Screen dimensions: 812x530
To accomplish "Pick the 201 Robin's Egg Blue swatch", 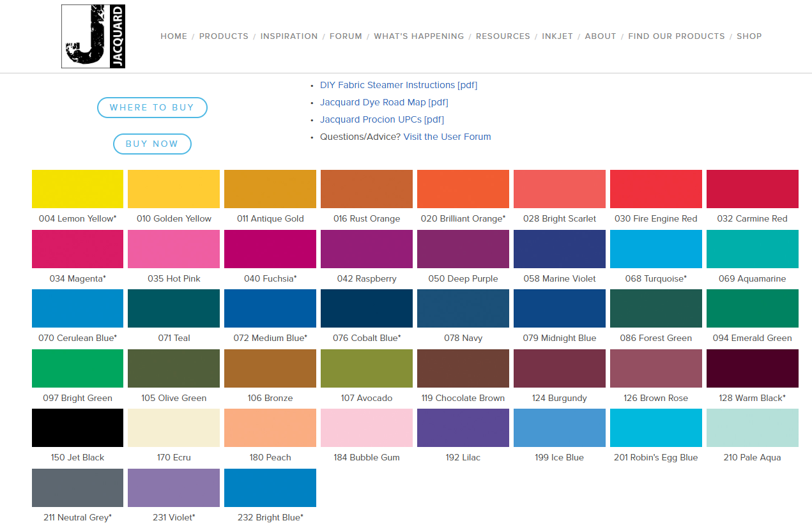I will pos(656,428).
